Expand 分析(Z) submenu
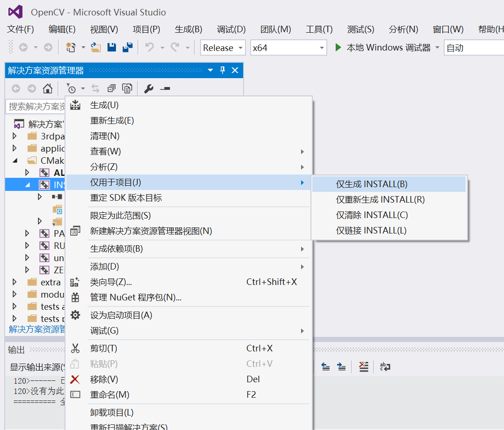This screenshot has height=430, width=504. (189, 167)
